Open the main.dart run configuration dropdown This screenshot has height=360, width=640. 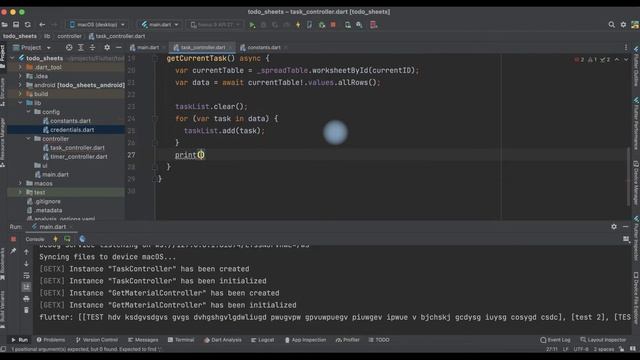[x=160, y=25]
